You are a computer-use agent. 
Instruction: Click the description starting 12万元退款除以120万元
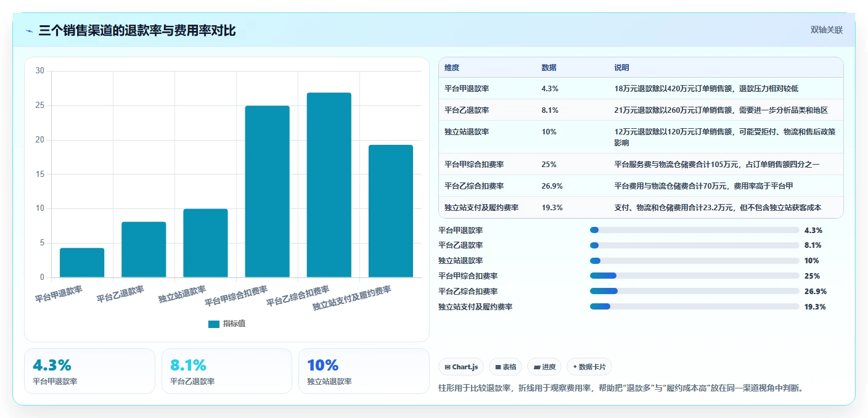pos(725,137)
